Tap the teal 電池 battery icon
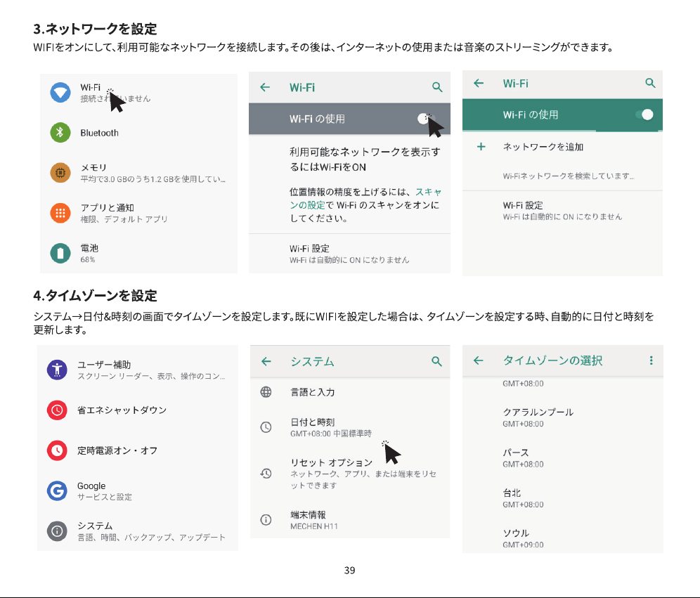The width and height of the screenshot is (700, 598). [60, 253]
